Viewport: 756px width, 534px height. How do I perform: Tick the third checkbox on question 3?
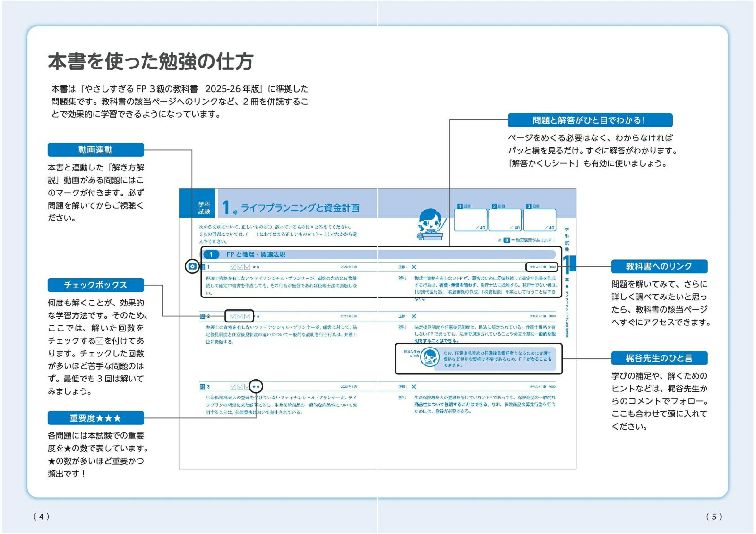tap(247, 387)
